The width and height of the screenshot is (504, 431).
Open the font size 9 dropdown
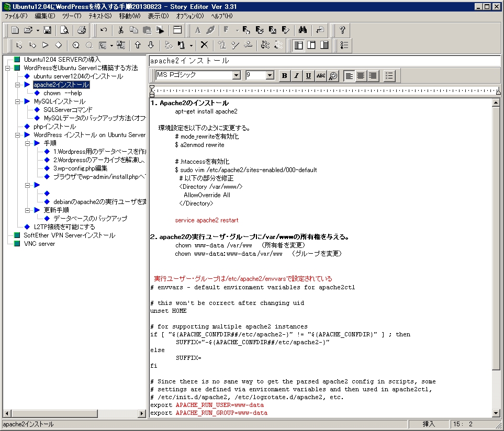coord(270,75)
